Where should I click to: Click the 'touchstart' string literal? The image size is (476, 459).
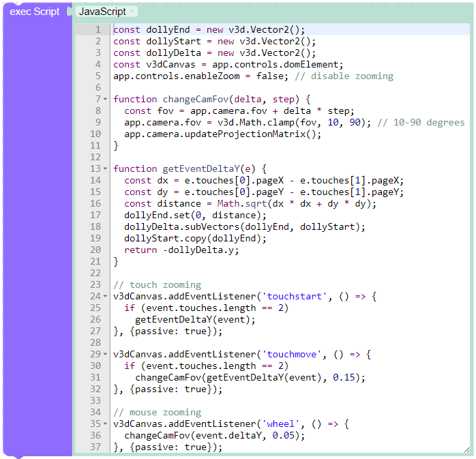click(294, 296)
